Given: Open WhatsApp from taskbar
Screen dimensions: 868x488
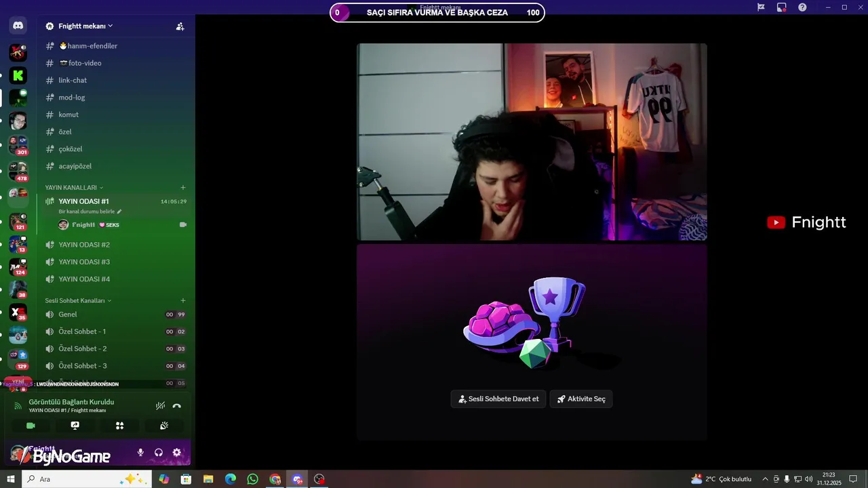Looking at the screenshot, I should (253, 479).
